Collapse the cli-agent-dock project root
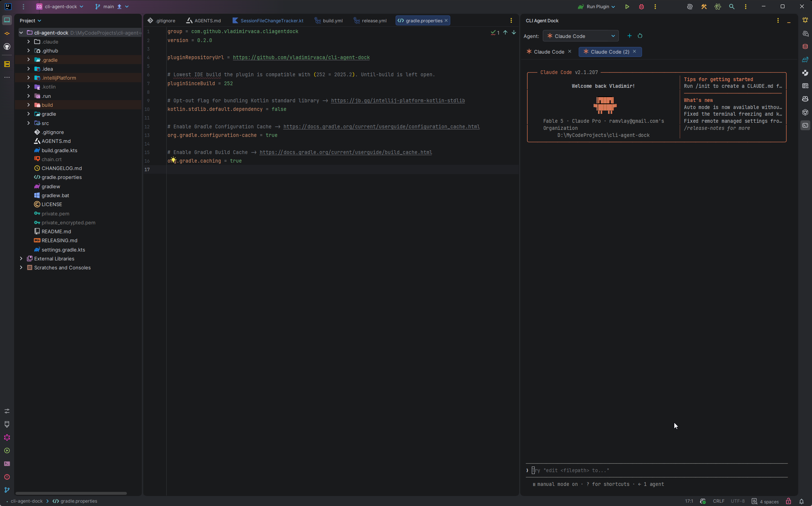 [21, 33]
